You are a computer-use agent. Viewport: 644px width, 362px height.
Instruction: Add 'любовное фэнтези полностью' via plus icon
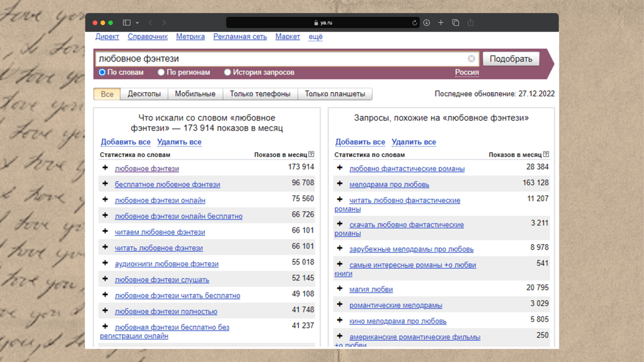[x=105, y=311]
